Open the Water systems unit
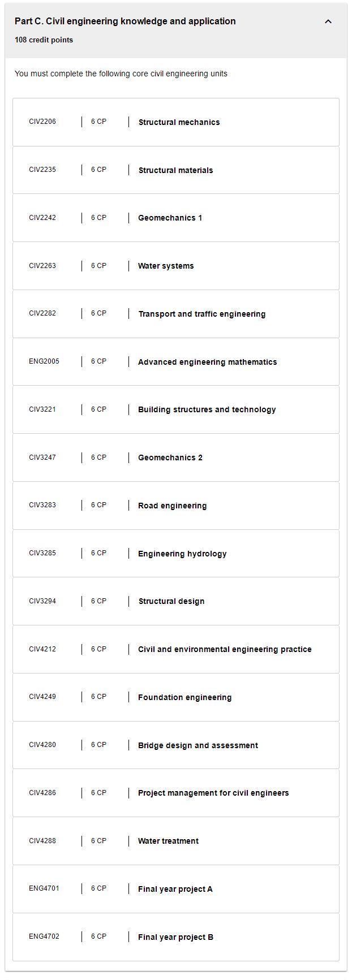 tap(176, 266)
